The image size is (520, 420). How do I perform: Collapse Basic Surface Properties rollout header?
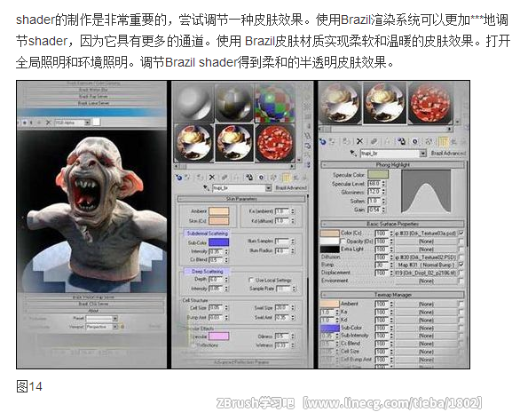(392, 224)
